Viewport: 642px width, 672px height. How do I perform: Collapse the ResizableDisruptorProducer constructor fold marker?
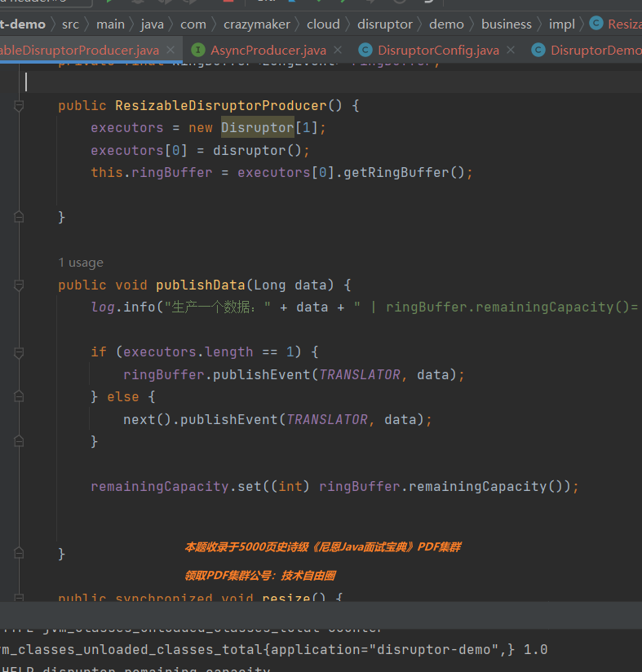tap(19, 105)
